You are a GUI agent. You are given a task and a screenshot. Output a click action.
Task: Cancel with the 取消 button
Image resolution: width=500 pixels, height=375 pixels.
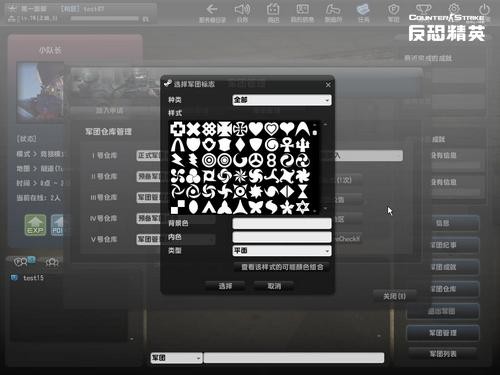pyautogui.click(x=274, y=286)
